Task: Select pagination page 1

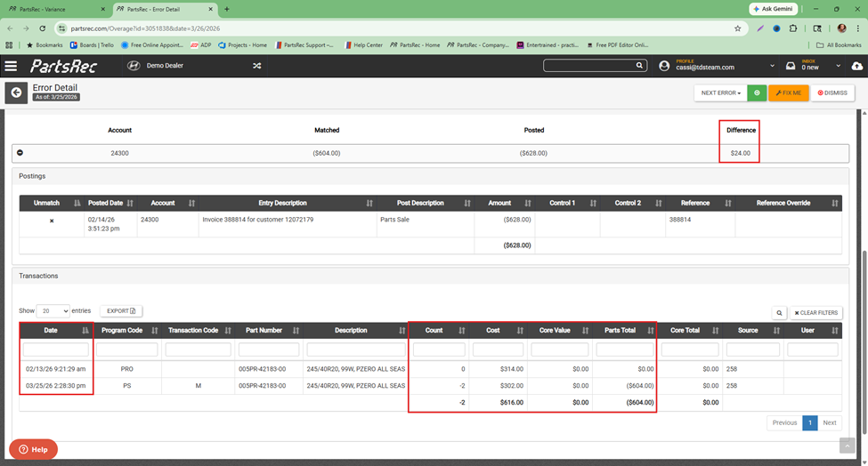Action: [810, 423]
